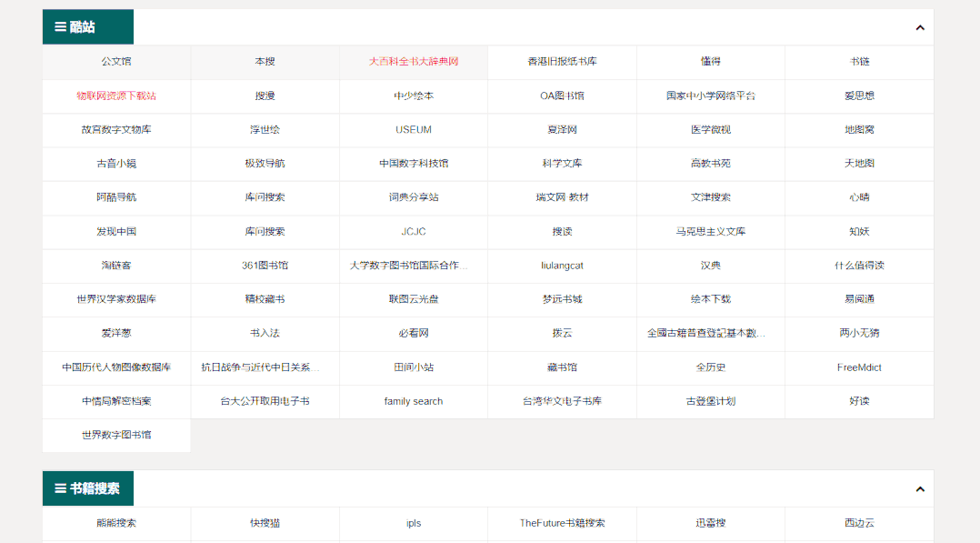The width and height of the screenshot is (980, 543).
Task: Open the liulangcat link
Action: (x=562, y=266)
